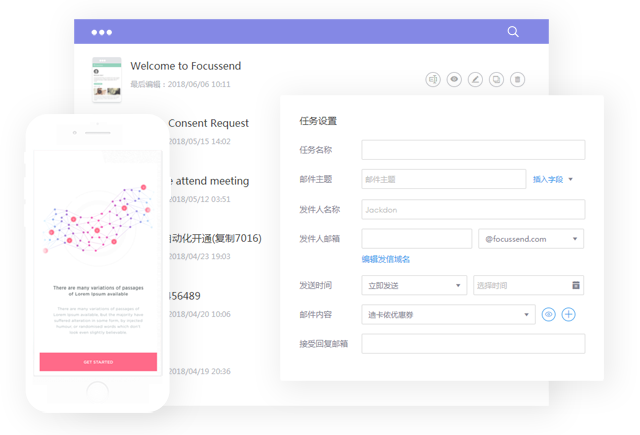Open the entry ending in 56489
Image resolution: width=640 pixels, height=435 pixels.
[x=185, y=296]
